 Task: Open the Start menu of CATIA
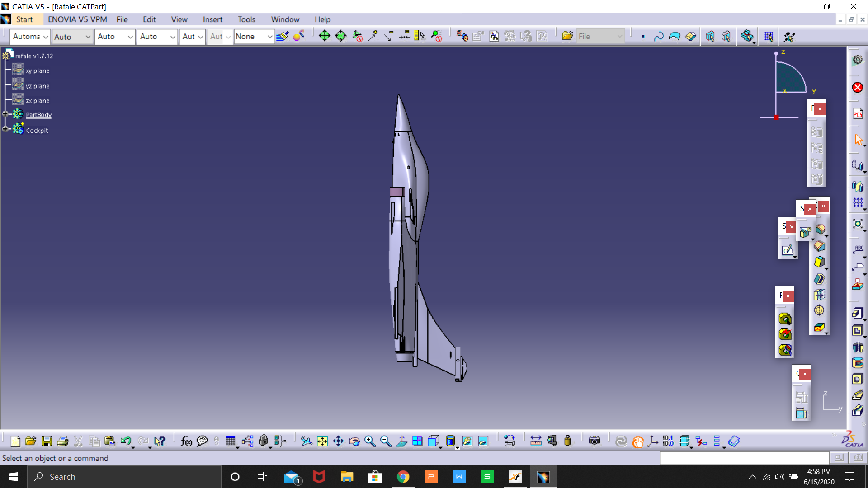(x=24, y=19)
